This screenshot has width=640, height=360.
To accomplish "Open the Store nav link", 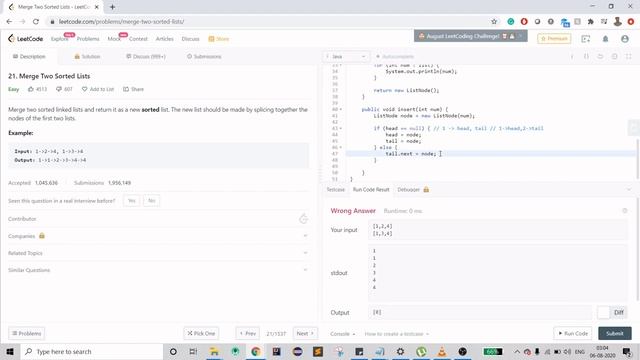I will pos(218,39).
